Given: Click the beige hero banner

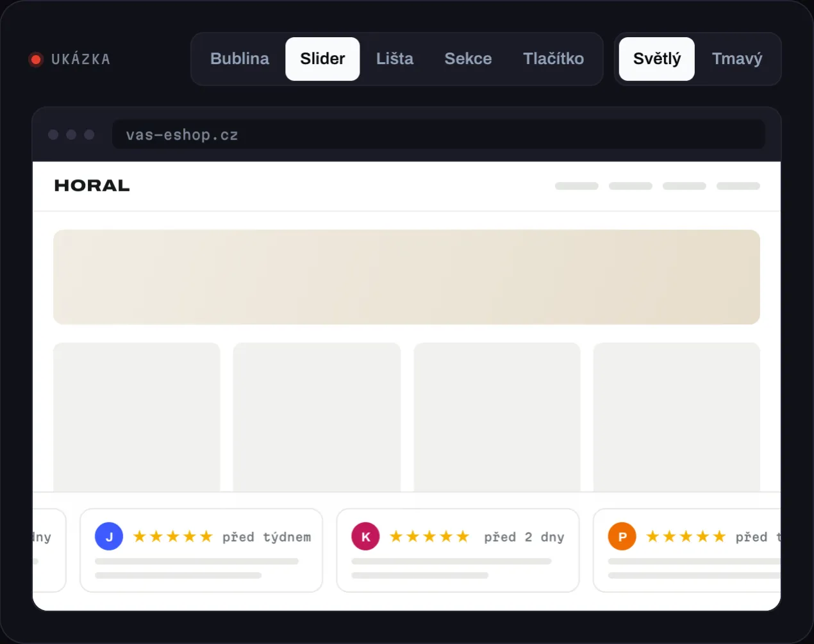Looking at the screenshot, I should coord(406,277).
